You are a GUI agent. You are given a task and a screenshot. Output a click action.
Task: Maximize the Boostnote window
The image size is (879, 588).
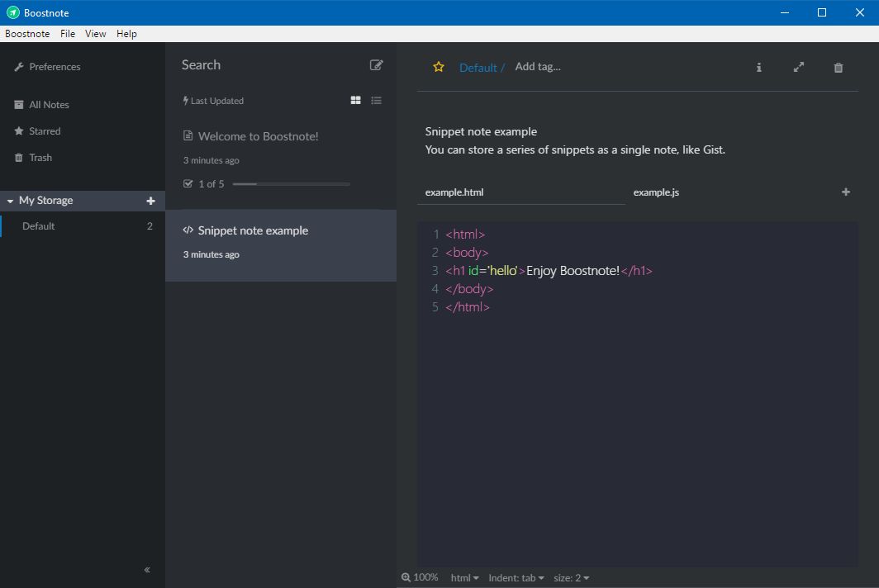point(822,12)
